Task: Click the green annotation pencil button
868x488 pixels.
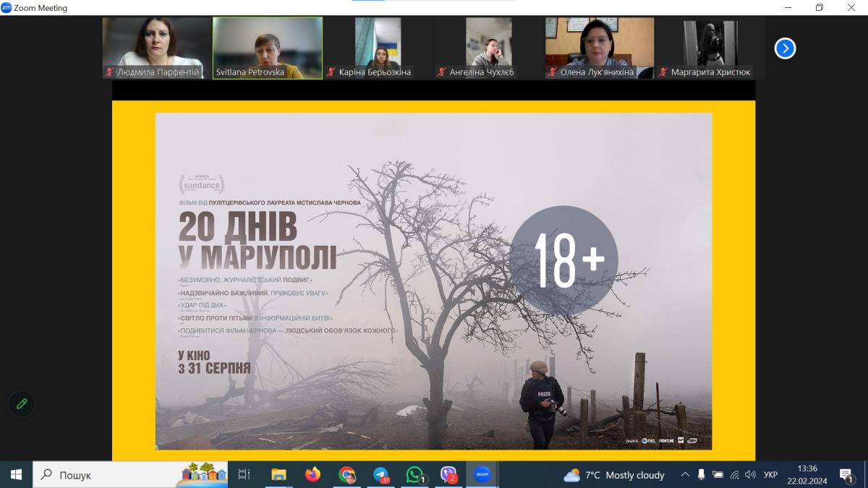Action: (22, 403)
